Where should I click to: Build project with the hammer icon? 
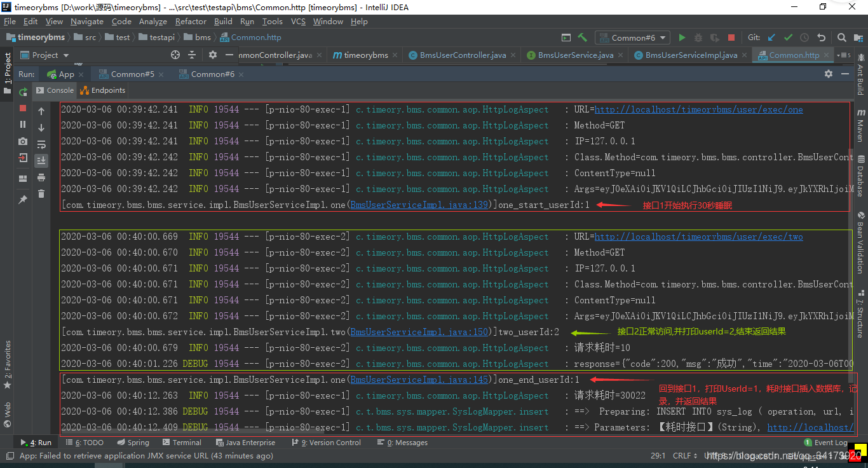(x=583, y=38)
